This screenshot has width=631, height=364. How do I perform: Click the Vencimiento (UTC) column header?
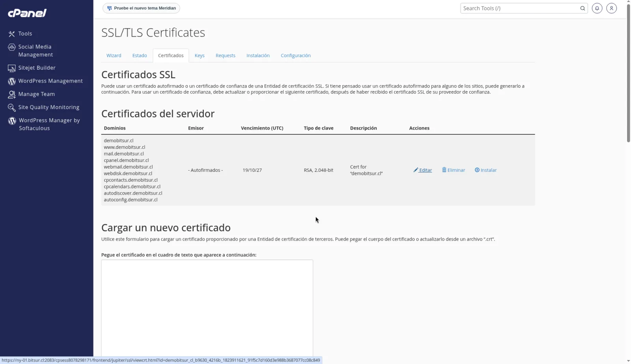click(x=262, y=128)
